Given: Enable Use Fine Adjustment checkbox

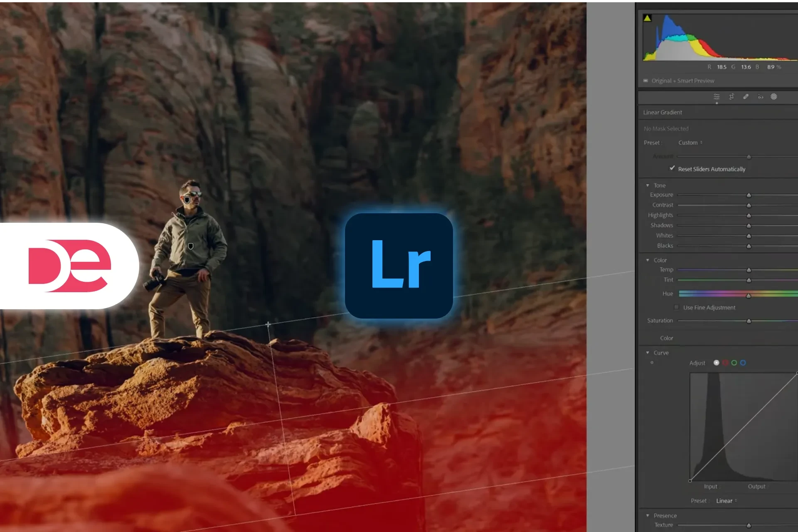Looking at the screenshot, I should [676, 307].
